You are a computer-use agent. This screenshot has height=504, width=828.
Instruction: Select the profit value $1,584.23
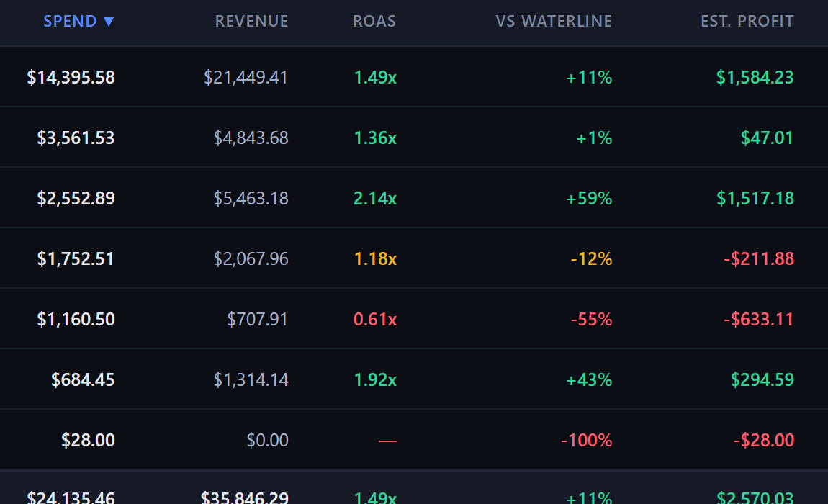pos(755,78)
